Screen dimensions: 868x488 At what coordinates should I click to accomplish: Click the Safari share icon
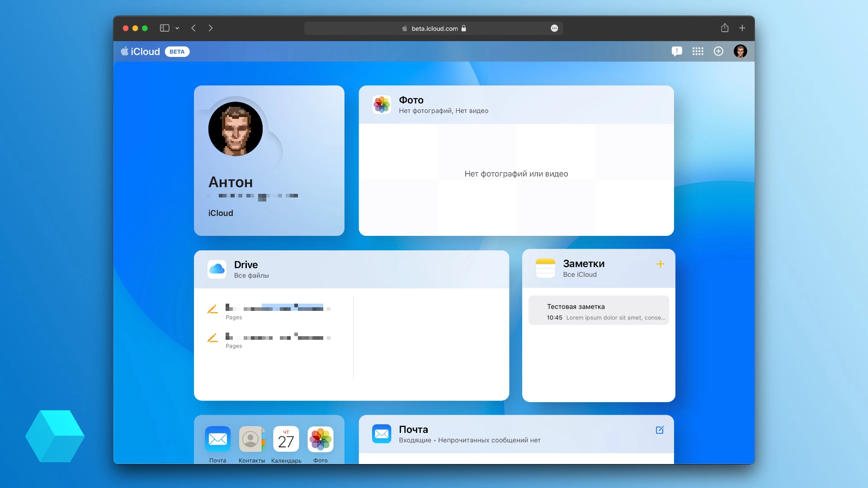(725, 28)
